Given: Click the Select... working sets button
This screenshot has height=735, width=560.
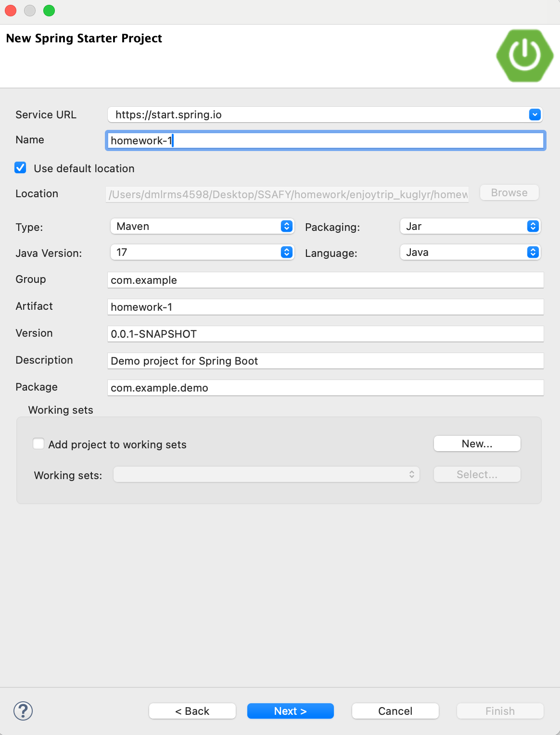Looking at the screenshot, I should [x=477, y=474].
